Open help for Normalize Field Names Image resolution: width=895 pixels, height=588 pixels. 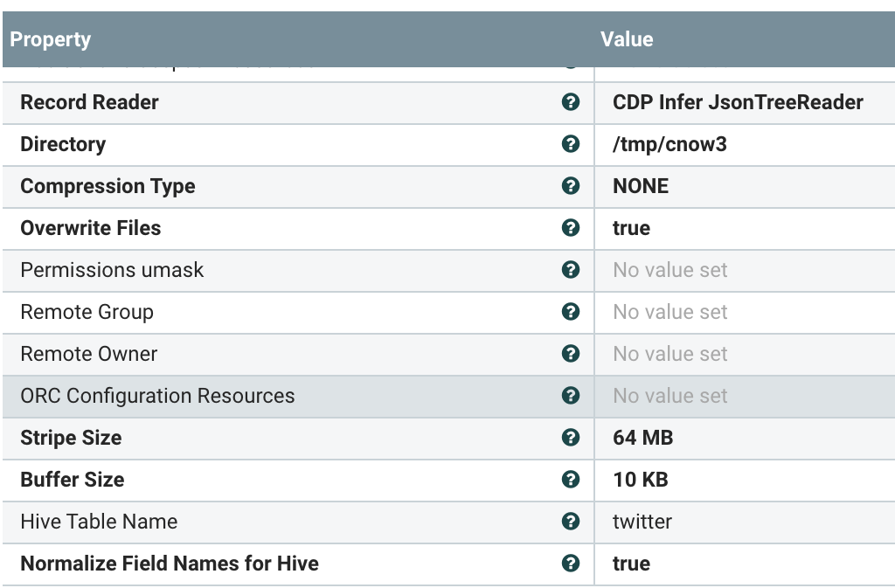click(x=571, y=564)
